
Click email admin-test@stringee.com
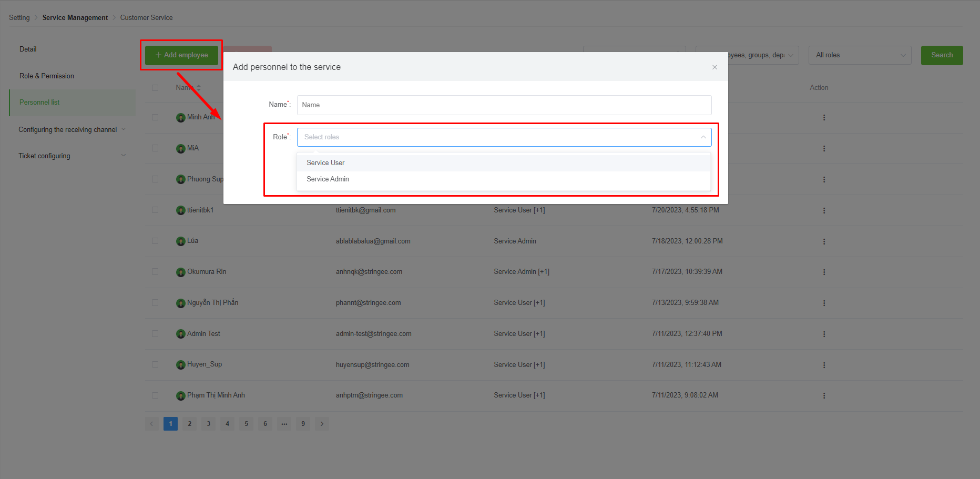[x=374, y=334]
